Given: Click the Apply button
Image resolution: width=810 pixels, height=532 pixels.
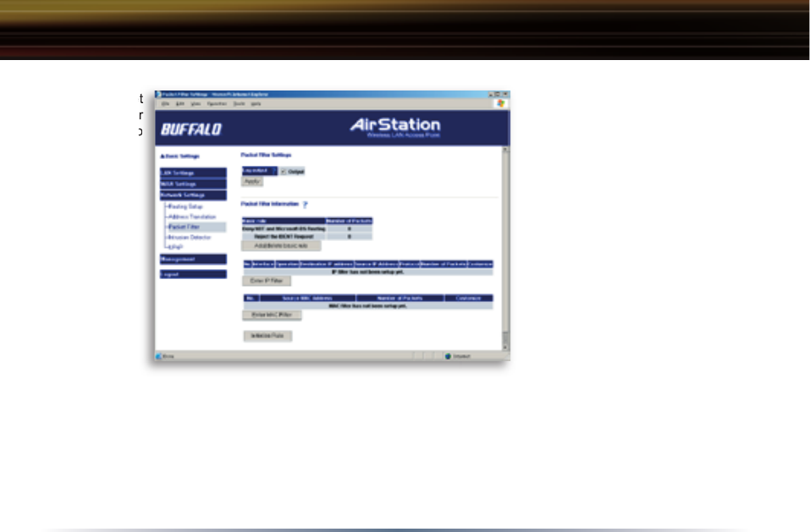Looking at the screenshot, I should tap(252, 182).
